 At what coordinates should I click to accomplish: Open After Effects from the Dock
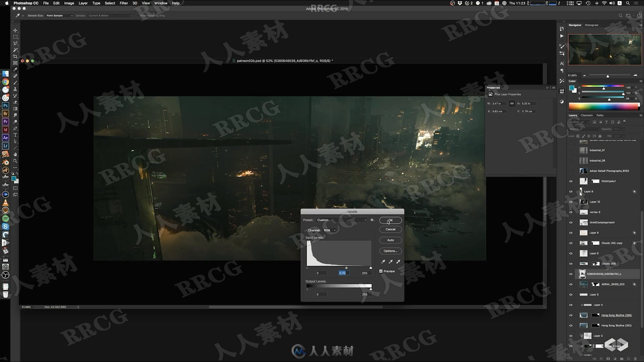point(5,138)
